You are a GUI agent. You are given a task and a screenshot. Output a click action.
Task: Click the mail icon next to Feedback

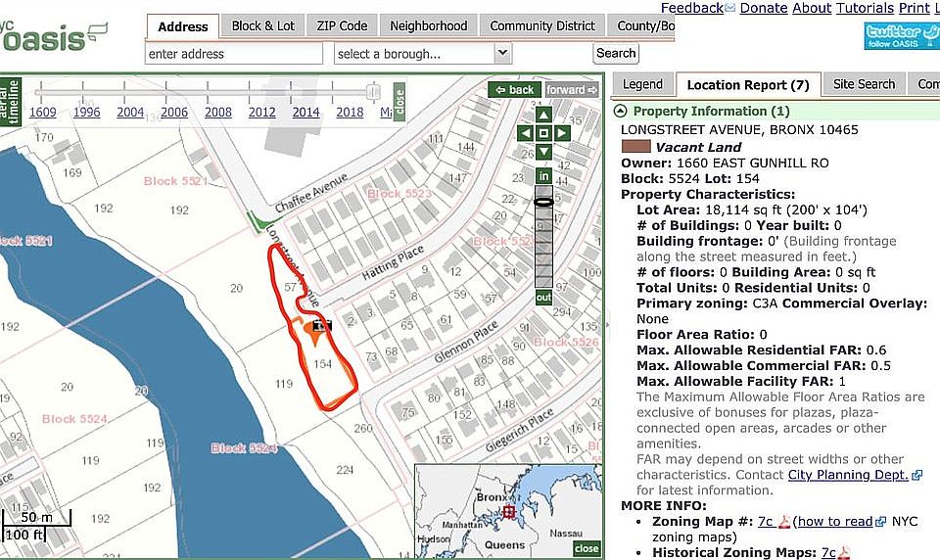729,8
